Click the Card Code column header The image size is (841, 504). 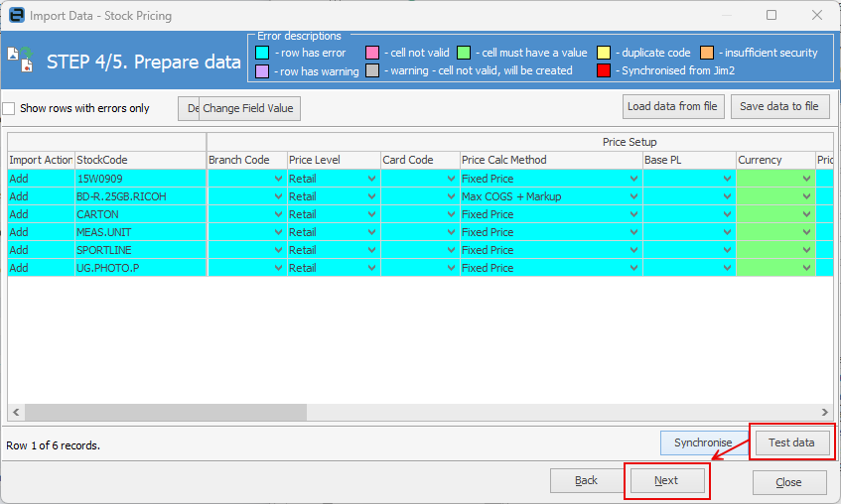click(x=421, y=160)
